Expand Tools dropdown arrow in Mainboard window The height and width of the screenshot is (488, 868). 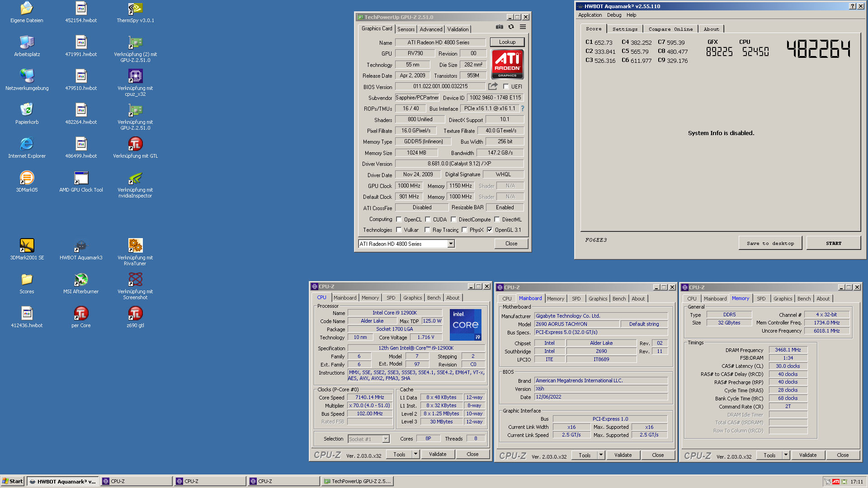pos(601,455)
